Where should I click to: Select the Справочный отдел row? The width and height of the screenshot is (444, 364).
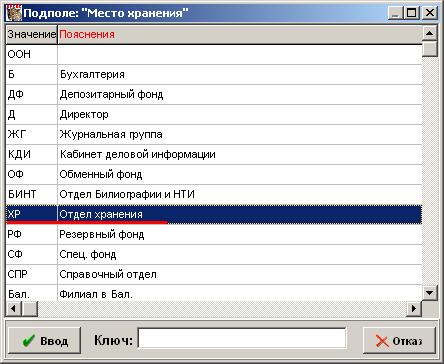[214, 274]
